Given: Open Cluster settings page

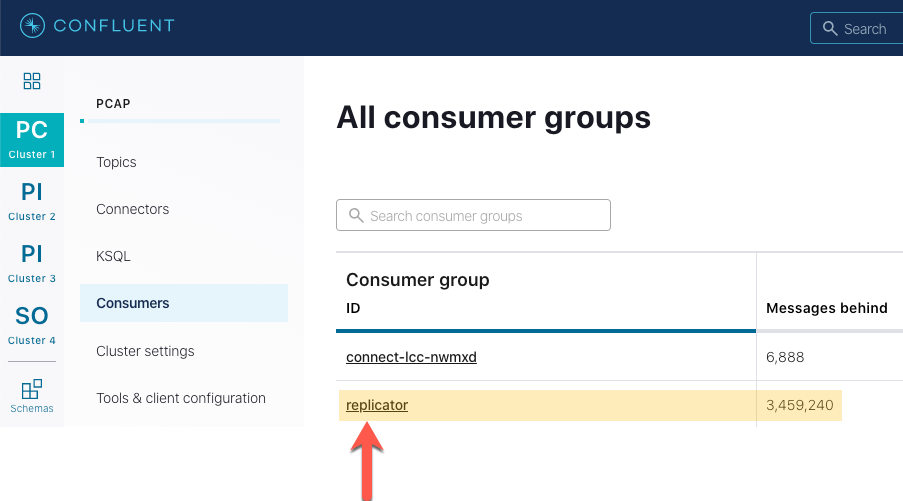Looking at the screenshot, I should (x=145, y=351).
